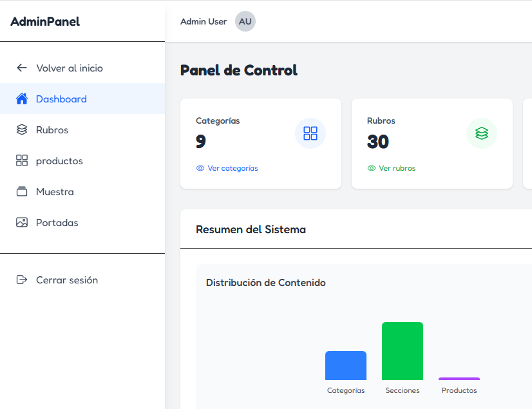Click the house icon for Dashboard
This screenshot has height=409, width=532.
[x=22, y=99]
